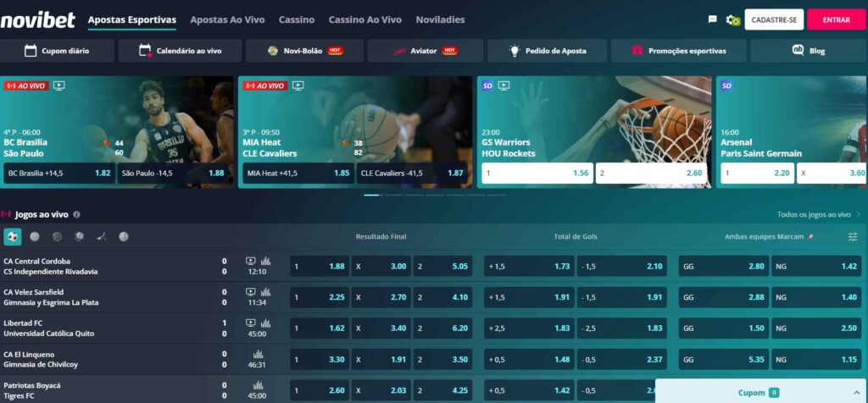868x403 pixels.
Task: Open Novi-Bolão shortcut
Action: (304, 51)
